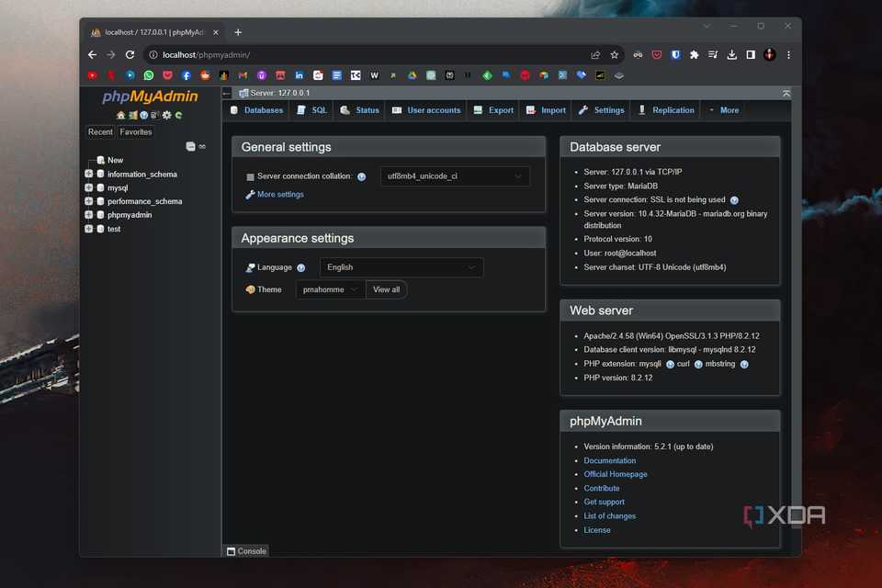Click the unlink from main panel icon
Image resolution: width=882 pixels, height=588 pixels.
(202, 147)
